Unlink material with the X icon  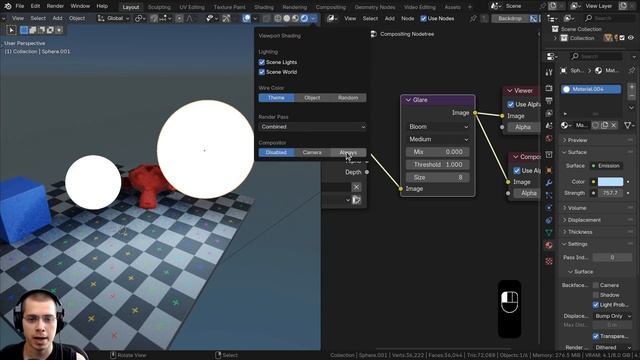click(613, 125)
